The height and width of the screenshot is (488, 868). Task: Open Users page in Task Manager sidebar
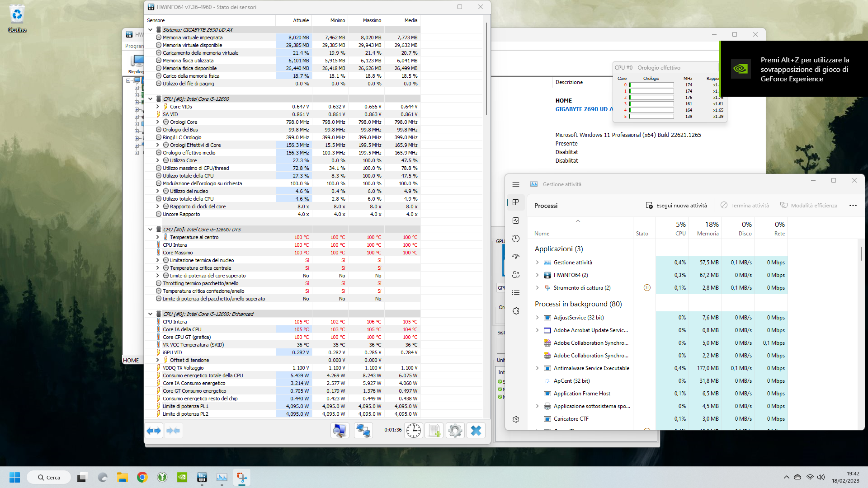click(516, 275)
